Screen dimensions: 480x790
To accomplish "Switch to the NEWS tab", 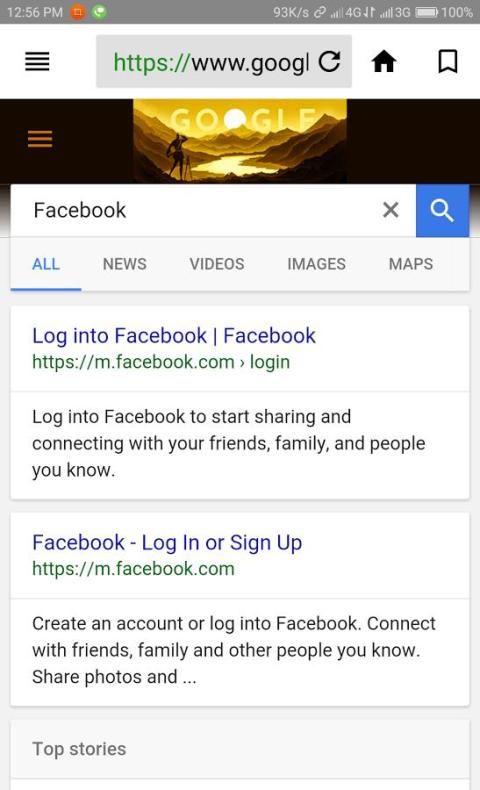I will point(124,264).
